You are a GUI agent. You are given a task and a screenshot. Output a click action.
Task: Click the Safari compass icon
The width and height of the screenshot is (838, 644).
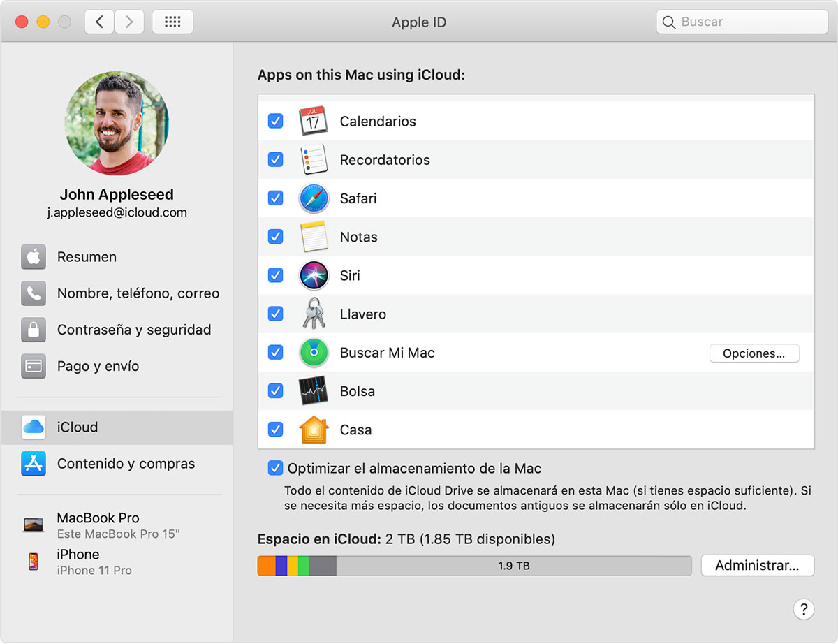pyautogui.click(x=314, y=198)
